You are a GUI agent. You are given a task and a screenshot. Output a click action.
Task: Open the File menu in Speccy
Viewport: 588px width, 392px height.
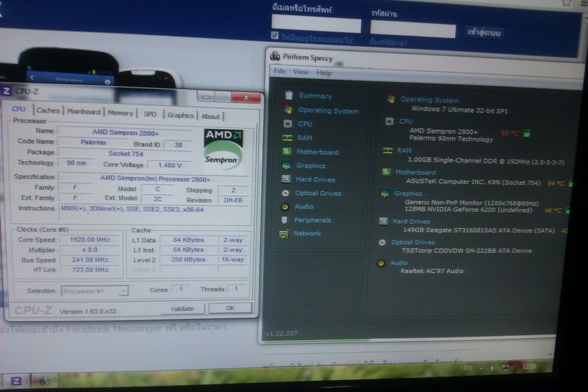pyautogui.click(x=279, y=71)
